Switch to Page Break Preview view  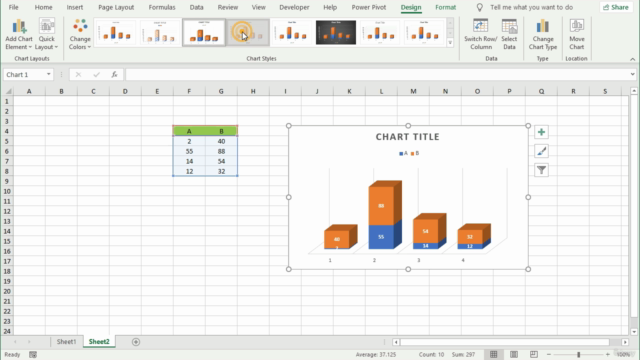(533, 354)
